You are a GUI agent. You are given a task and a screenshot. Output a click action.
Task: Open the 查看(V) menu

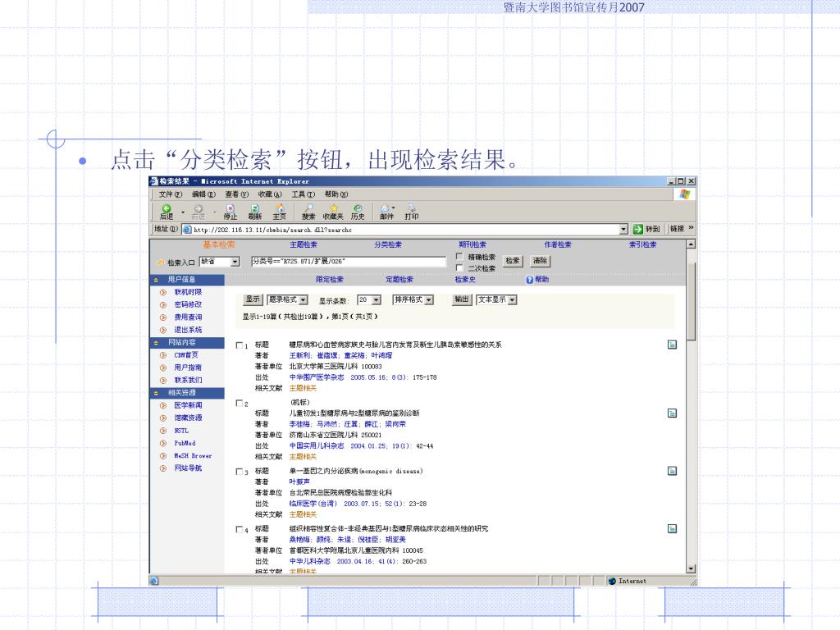point(237,194)
